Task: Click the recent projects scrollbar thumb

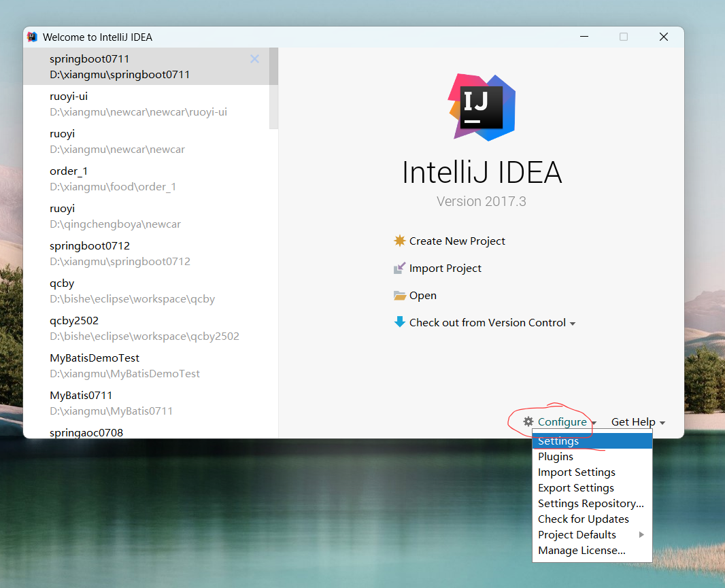Action: [273, 88]
